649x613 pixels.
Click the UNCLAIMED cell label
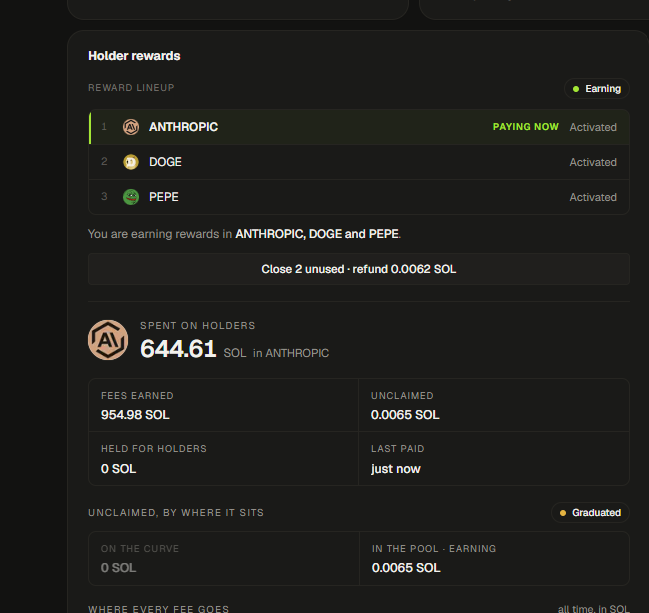coord(402,396)
